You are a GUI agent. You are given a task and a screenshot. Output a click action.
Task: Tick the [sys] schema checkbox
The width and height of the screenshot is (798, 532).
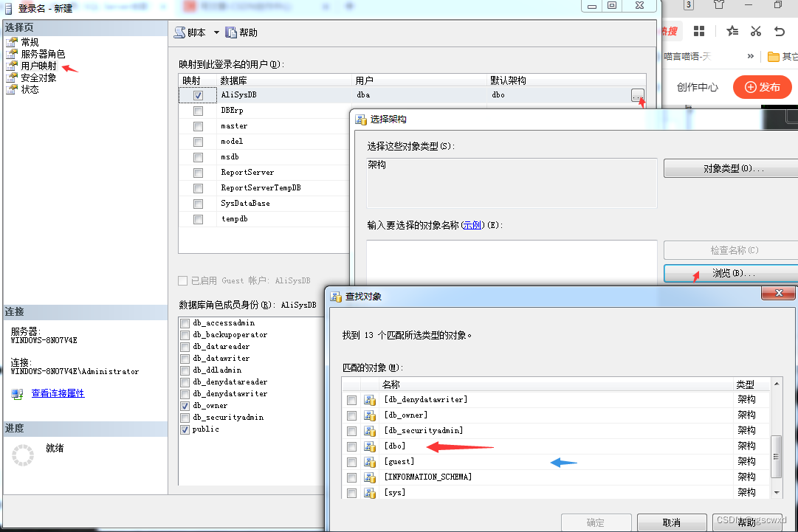[351, 493]
